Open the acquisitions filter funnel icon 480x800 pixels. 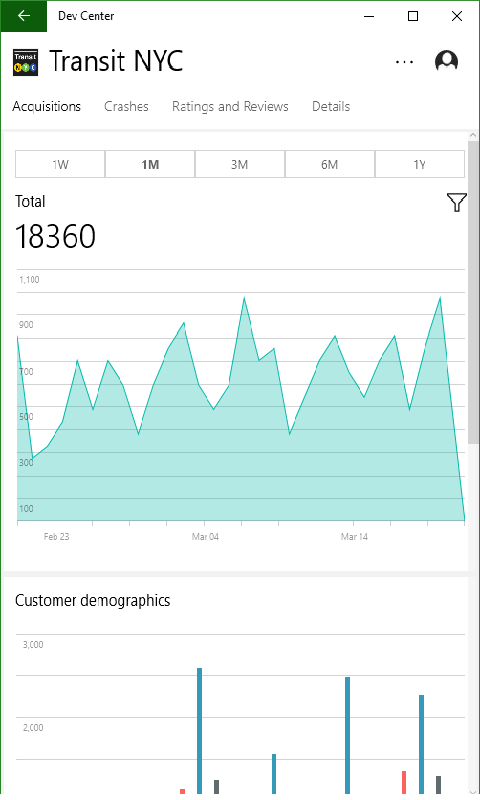point(457,202)
